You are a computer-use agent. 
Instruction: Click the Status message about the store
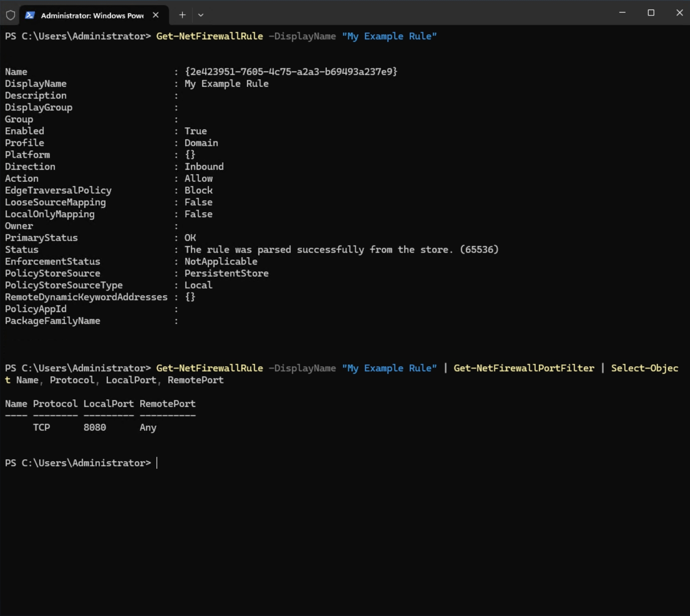pos(342,249)
